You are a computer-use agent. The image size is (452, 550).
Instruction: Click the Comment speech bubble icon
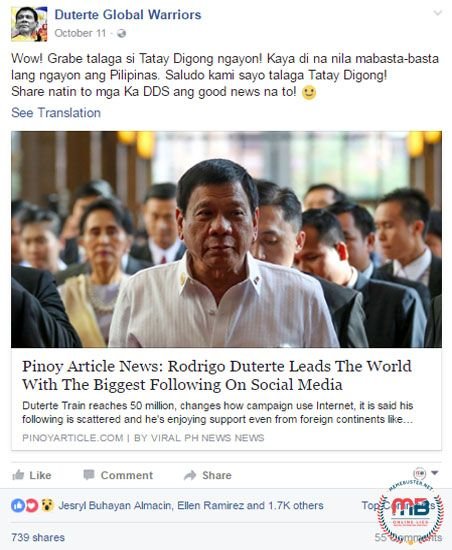tap(89, 475)
